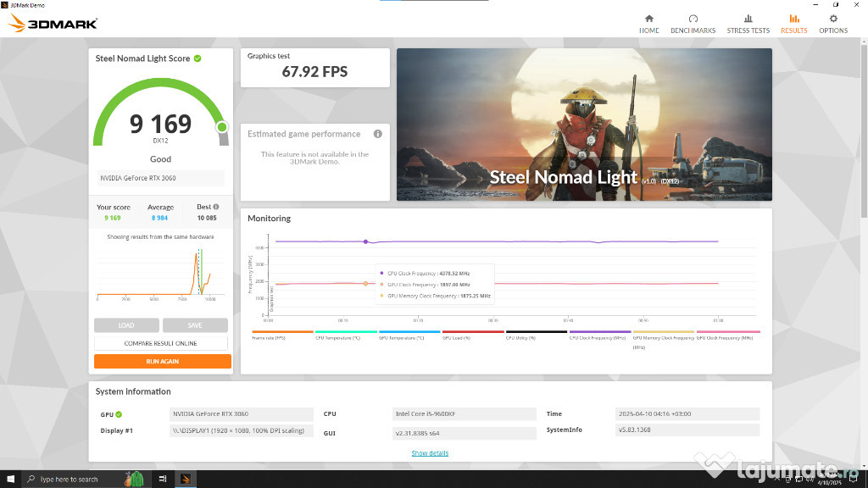868x488 pixels.
Task: Click the purple CPU clock data point
Action: (x=366, y=241)
